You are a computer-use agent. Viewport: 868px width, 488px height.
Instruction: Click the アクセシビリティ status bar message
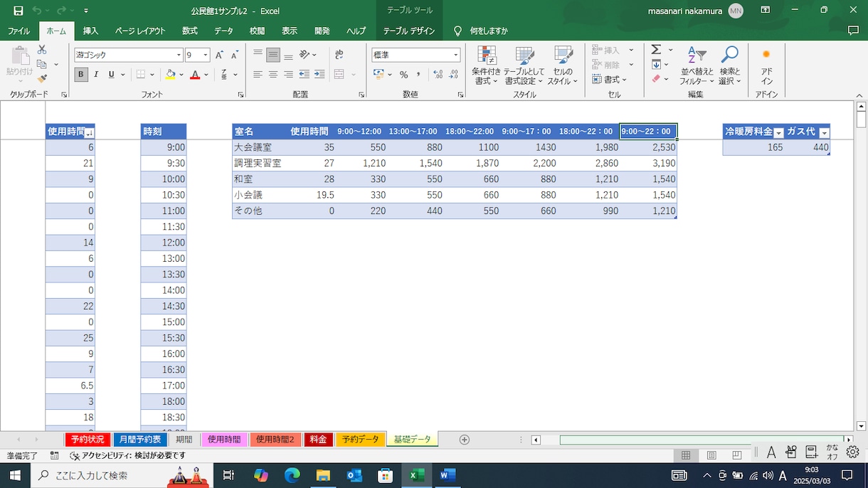point(127,455)
